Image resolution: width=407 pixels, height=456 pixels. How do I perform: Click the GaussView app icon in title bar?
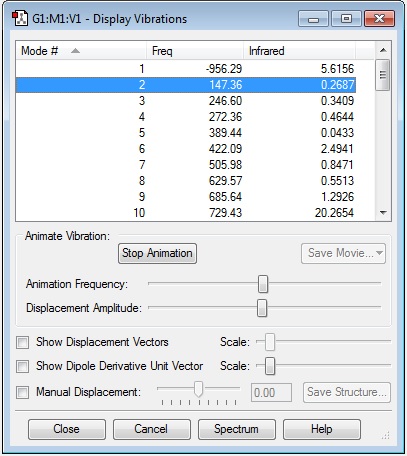(20, 18)
